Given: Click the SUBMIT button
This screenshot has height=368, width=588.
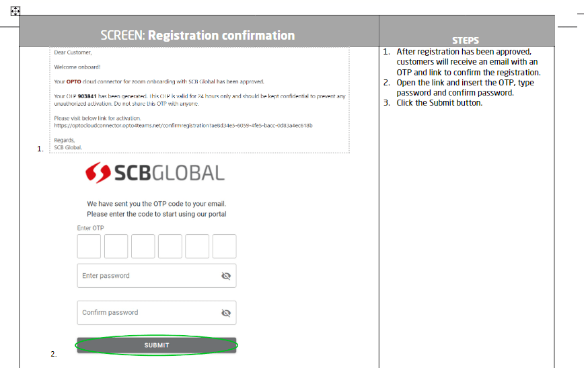Looking at the screenshot, I should (157, 345).
